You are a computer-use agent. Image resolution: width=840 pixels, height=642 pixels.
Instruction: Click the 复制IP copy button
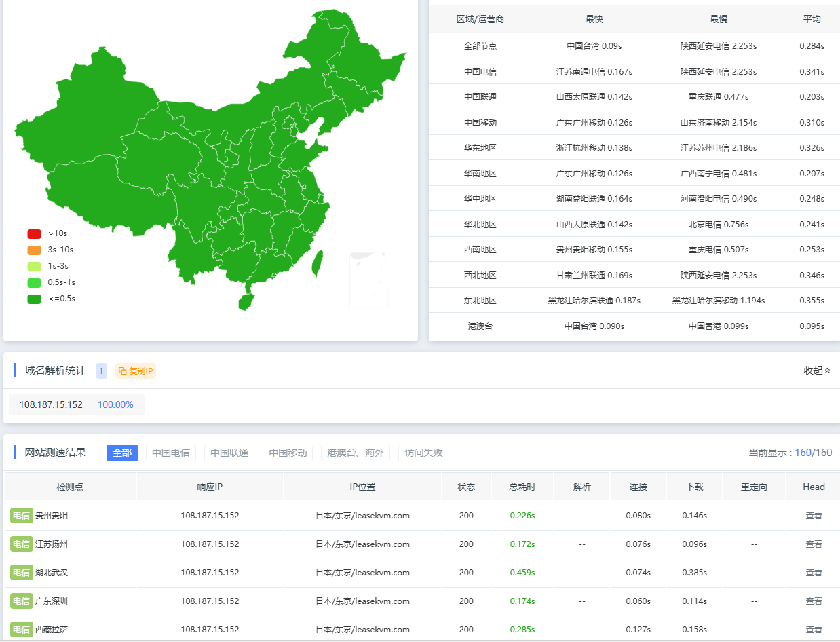(136, 371)
